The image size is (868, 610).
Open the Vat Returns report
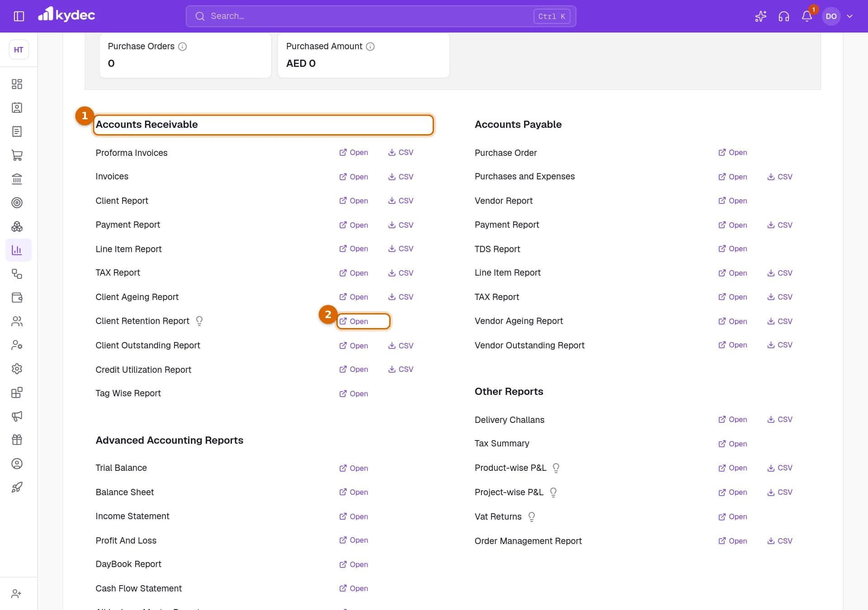pyautogui.click(x=732, y=516)
